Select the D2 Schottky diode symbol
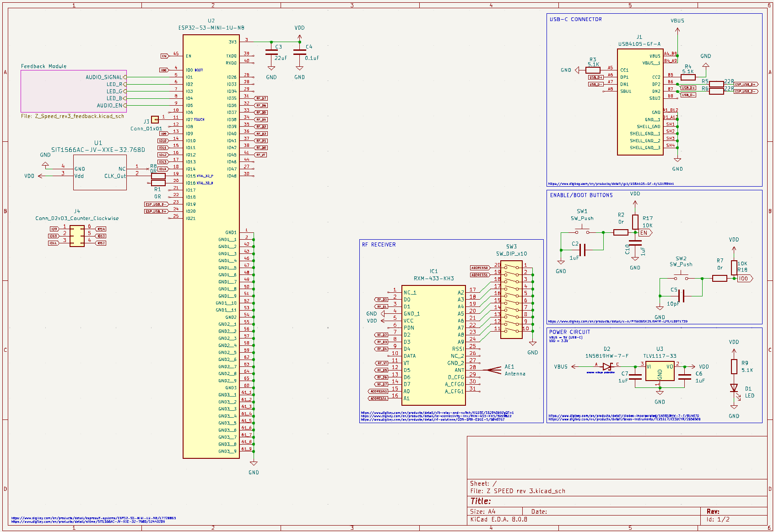Screen dimensions: 774x532 (x=607, y=366)
